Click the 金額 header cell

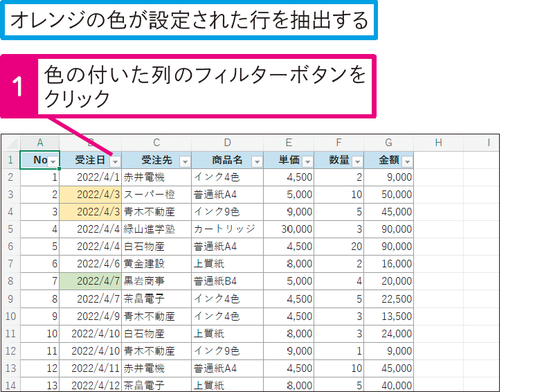pyautogui.click(x=389, y=160)
